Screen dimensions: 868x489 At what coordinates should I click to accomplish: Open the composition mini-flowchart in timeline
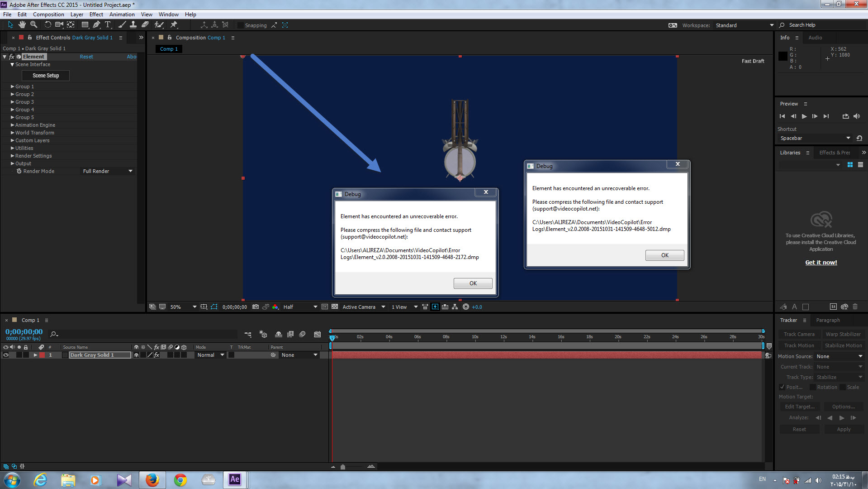pos(248,334)
